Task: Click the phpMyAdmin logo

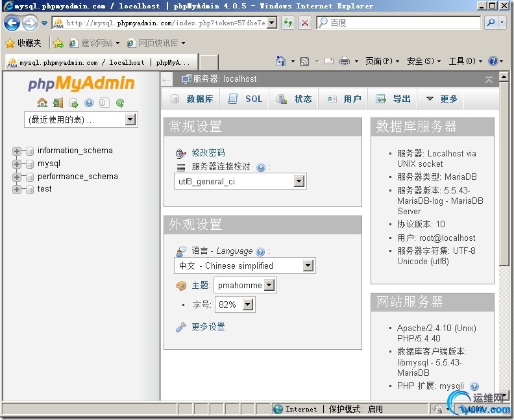Action: (81, 83)
